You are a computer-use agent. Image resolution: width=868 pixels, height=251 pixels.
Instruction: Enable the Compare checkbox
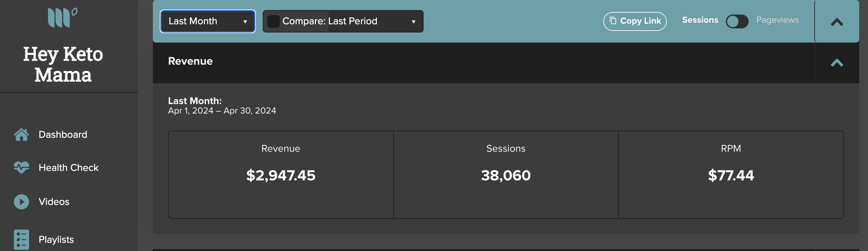click(273, 21)
